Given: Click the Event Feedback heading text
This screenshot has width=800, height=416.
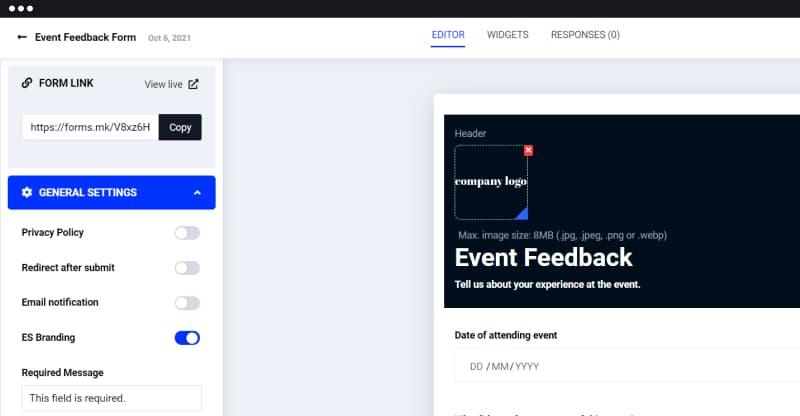Looking at the screenshot, I should [x=543, y=257].
